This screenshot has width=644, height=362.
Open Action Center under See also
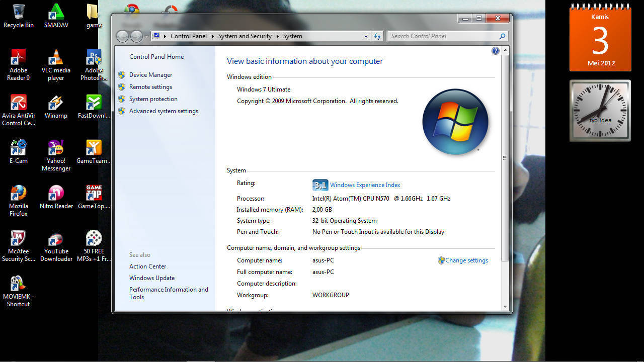coord(147,266)
